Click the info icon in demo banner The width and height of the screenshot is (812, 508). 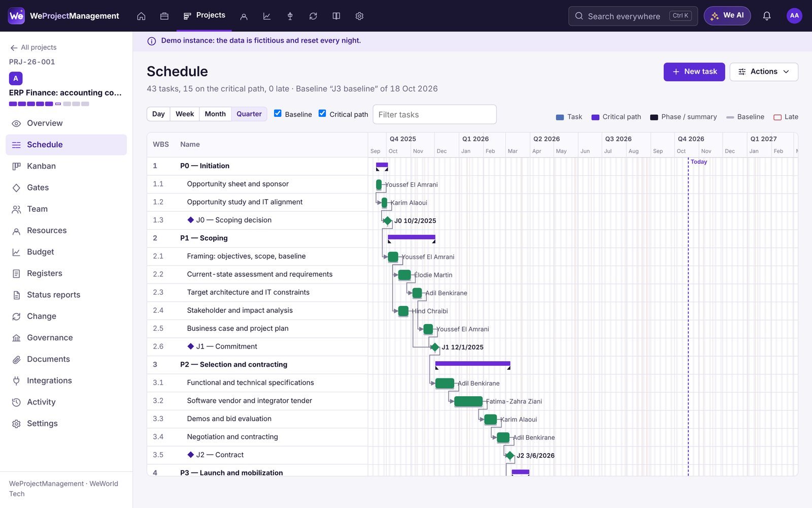[151, 41]
